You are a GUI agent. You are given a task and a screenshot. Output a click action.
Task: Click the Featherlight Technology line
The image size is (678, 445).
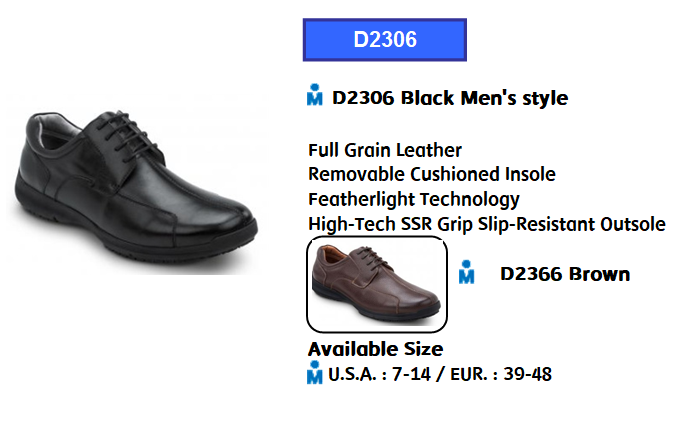(x=414, y=199)
